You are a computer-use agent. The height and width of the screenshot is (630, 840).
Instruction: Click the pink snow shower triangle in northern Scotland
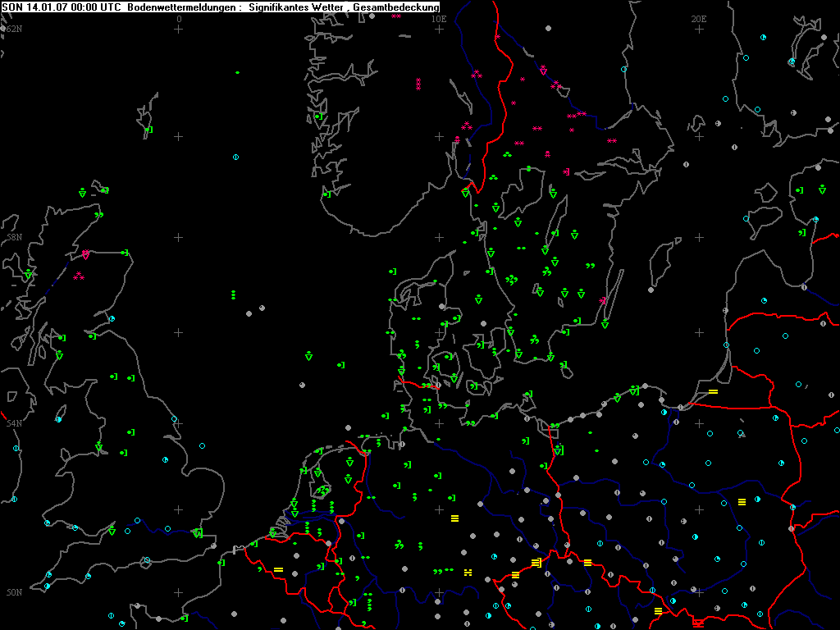(x=85, y=255)
